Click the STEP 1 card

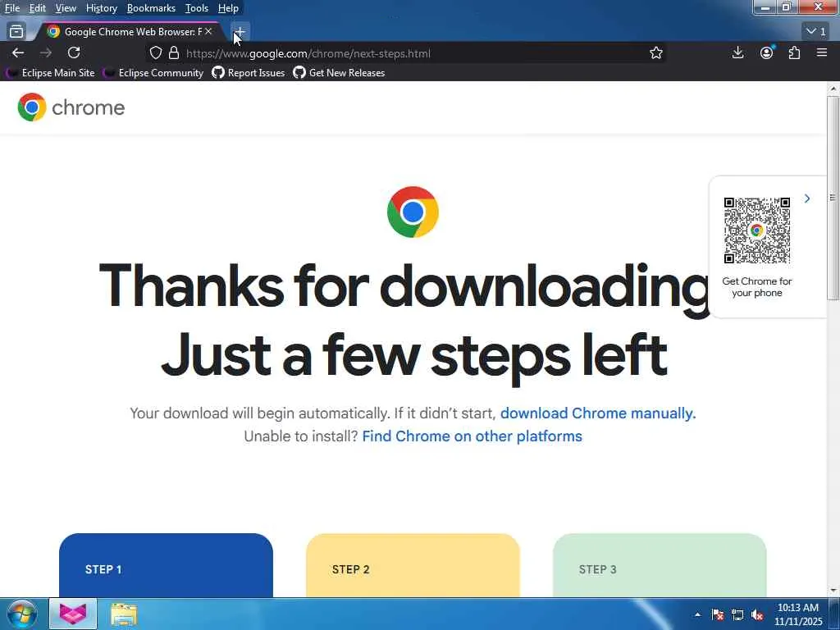pos(166,565)
